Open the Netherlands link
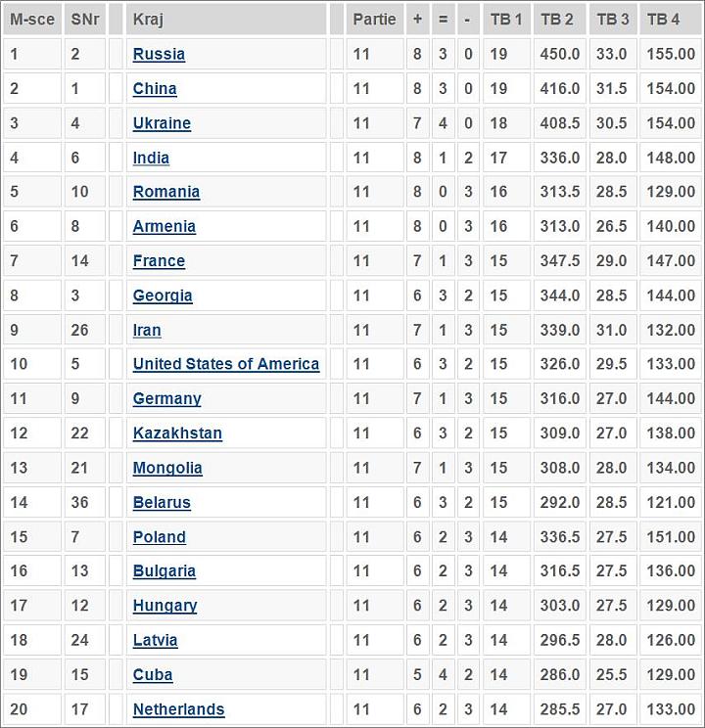Image resolution: width=705 pixels, height=728 pixels. (x=178, y=709)
